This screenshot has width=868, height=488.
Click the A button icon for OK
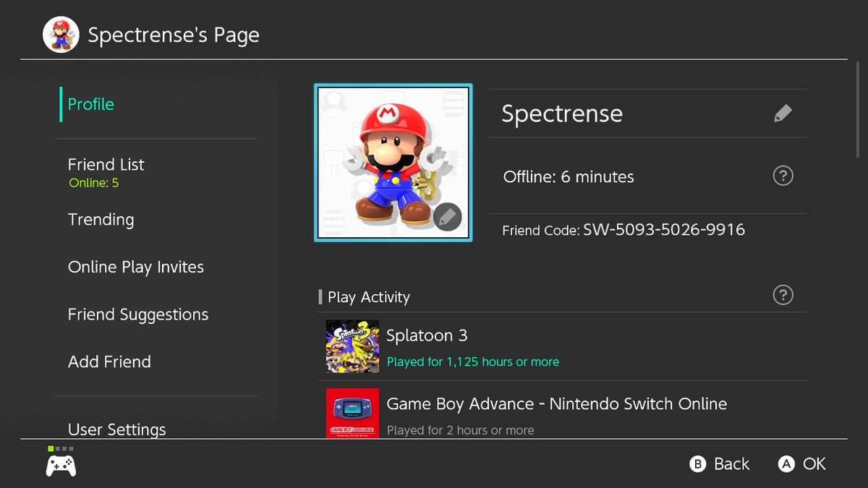tap(786, 464)
